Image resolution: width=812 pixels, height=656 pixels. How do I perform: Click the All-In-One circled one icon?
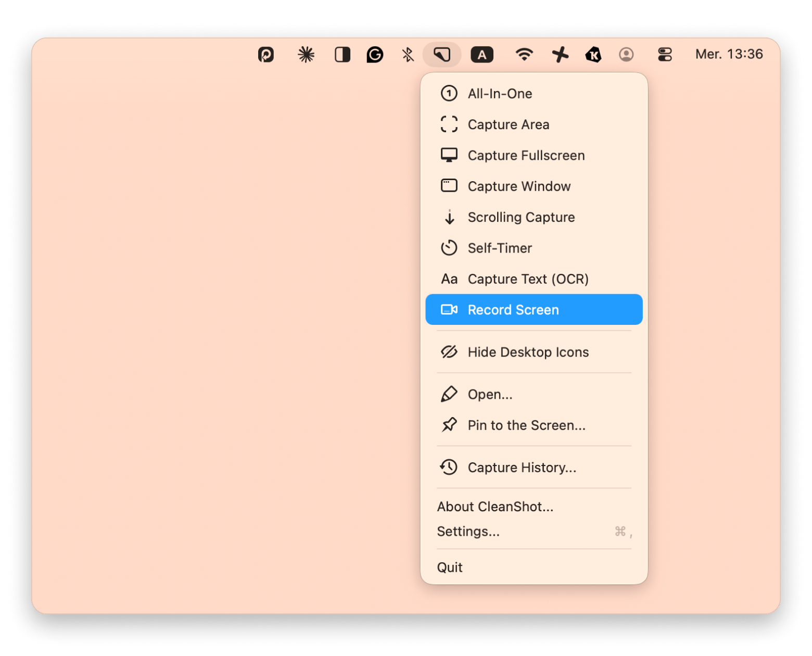(449, 94)
